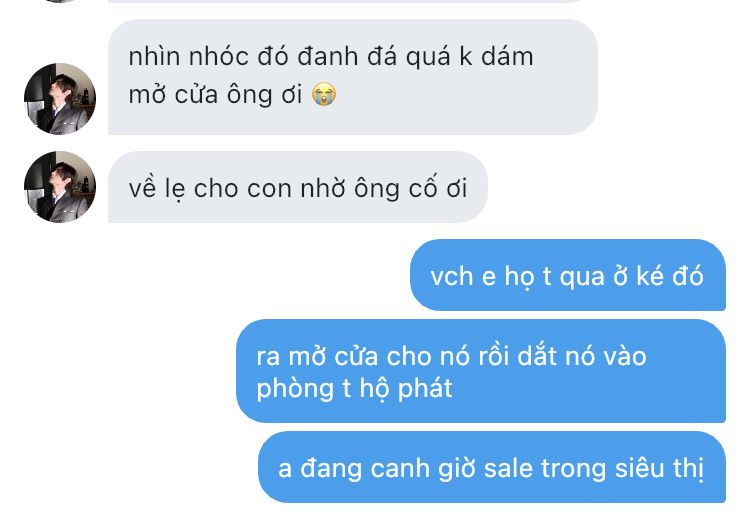Select the "nhìn nhóc đó đanh đá" message bubble

point(353,77)
